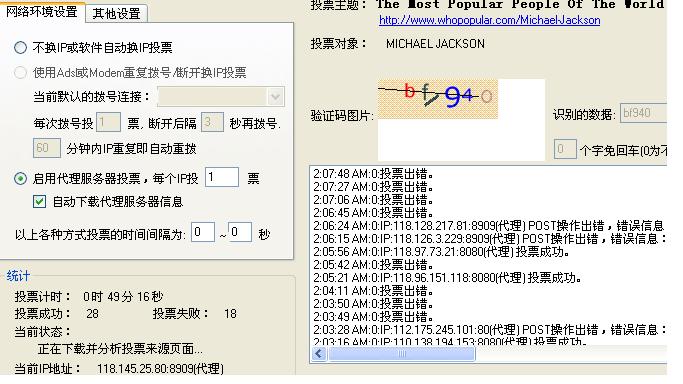Select 不换IP或软件自动换IP投票 radio option
The width and height of the screenshot is (683, 384).
(20, 47)
